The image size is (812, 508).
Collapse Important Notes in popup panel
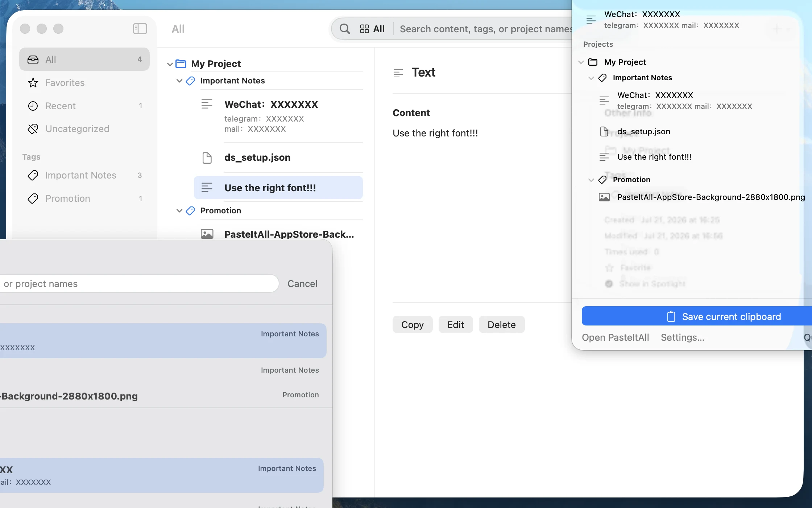[x=591, y=78]
